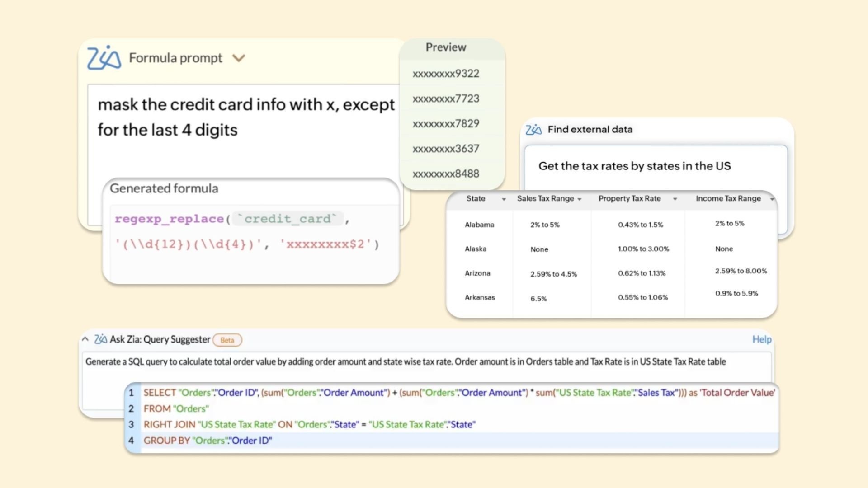Click the Help link
The image size is (868, 488).
click(762, 339)
